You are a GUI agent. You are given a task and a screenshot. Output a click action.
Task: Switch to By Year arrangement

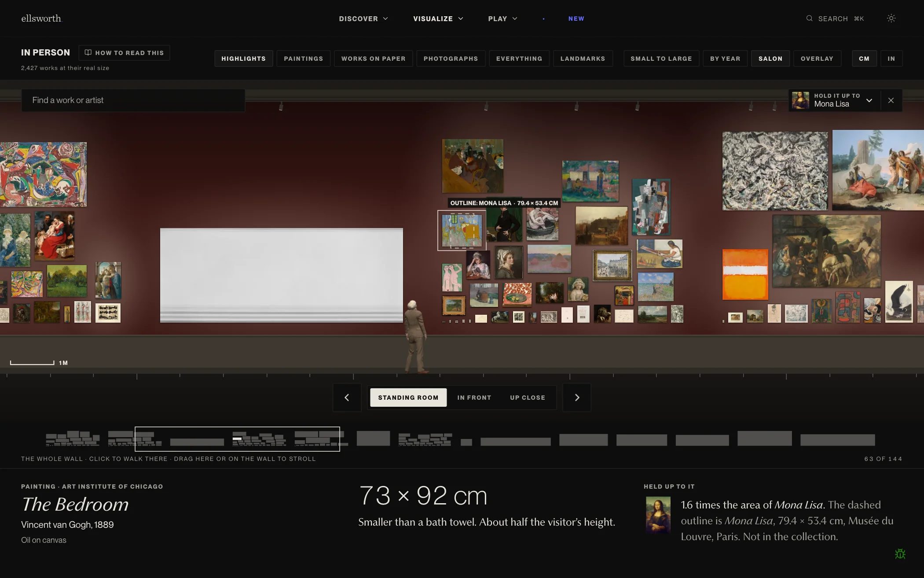tap(725, 59)
